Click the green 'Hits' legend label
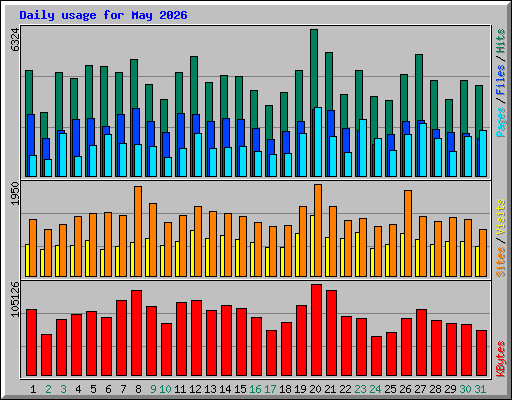This screenshot has height=400, width=512. coord(501,41)
